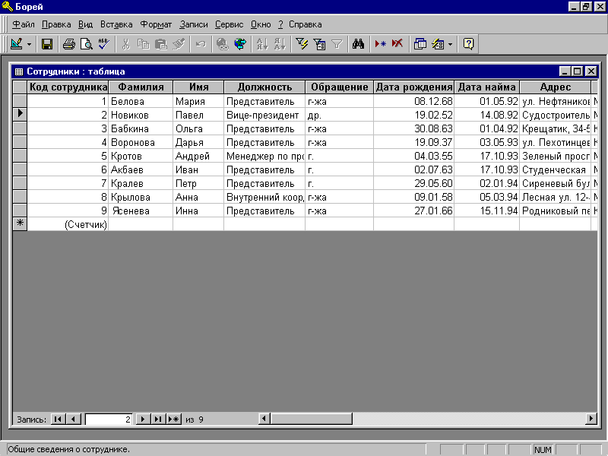This screenshot has width=608, height=456.
Task: Click the View (design mode) toolbar icon
Action: (x=16, y=44)
